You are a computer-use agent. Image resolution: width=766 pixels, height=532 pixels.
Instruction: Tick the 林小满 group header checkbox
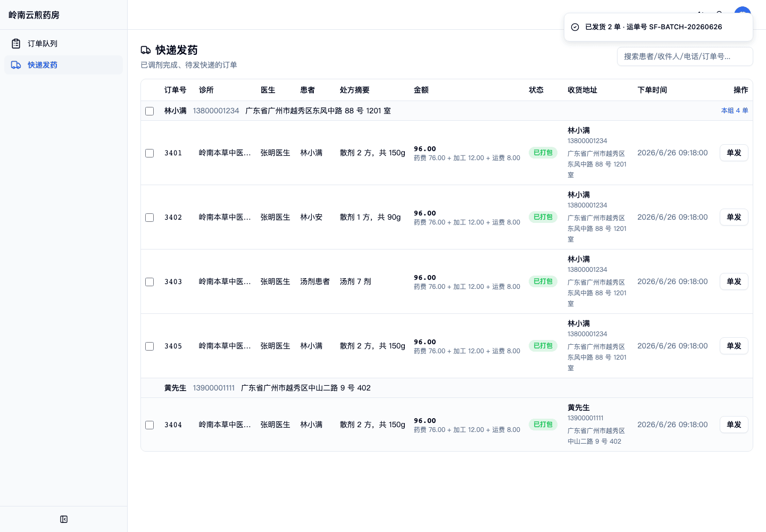pyautogui.click(x=149, y=111)
